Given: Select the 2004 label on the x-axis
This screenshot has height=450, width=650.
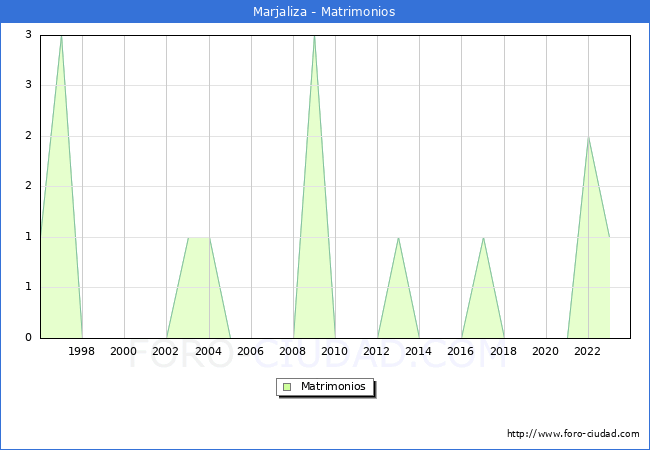Looking at the screenshot, I should coord(208,351).
